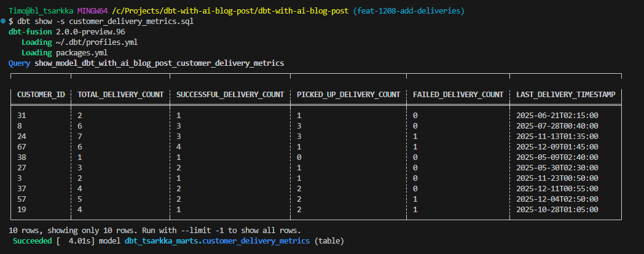This screenshot has width=644, height=254.
Task: Click customer ID 3 cell
Action: (19, 178)
